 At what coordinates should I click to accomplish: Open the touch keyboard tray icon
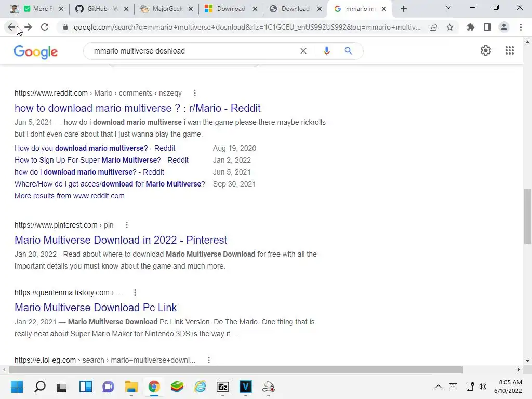point(453,387)
